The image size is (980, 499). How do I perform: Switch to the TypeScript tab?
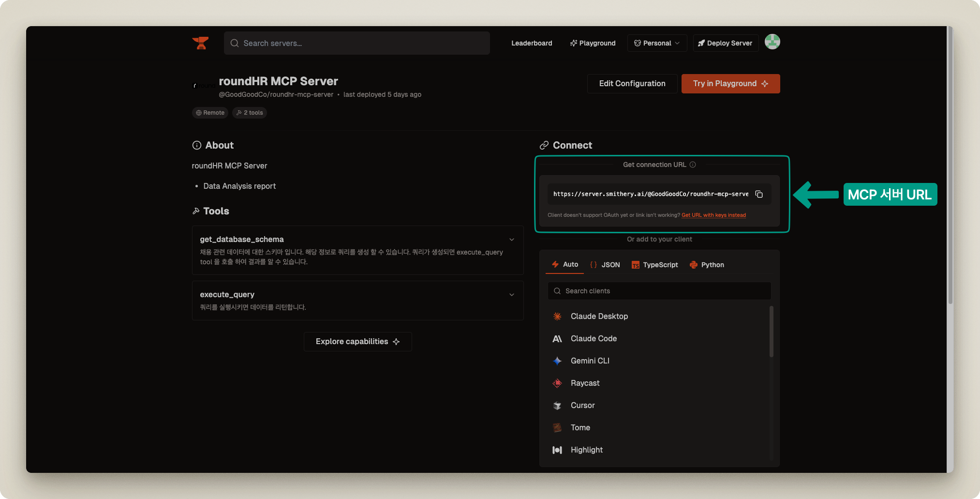click(655, 265)
